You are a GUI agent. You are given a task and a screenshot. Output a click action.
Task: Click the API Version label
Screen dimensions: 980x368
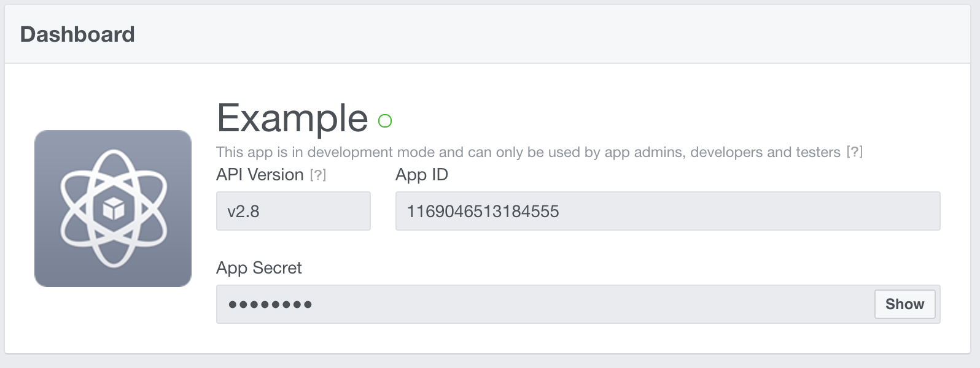[260, 175]
